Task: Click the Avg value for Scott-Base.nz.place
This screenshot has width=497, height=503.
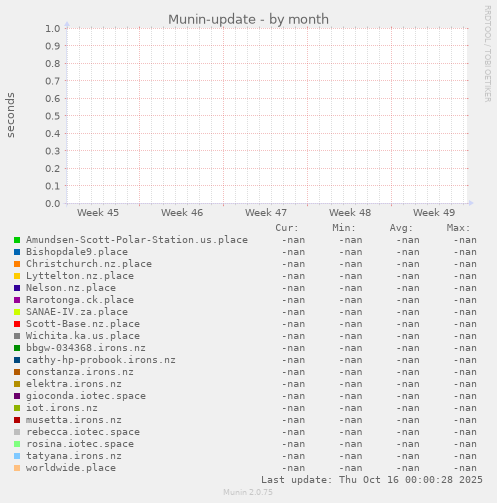Action: pyautogui.click(x=408, y=324)
